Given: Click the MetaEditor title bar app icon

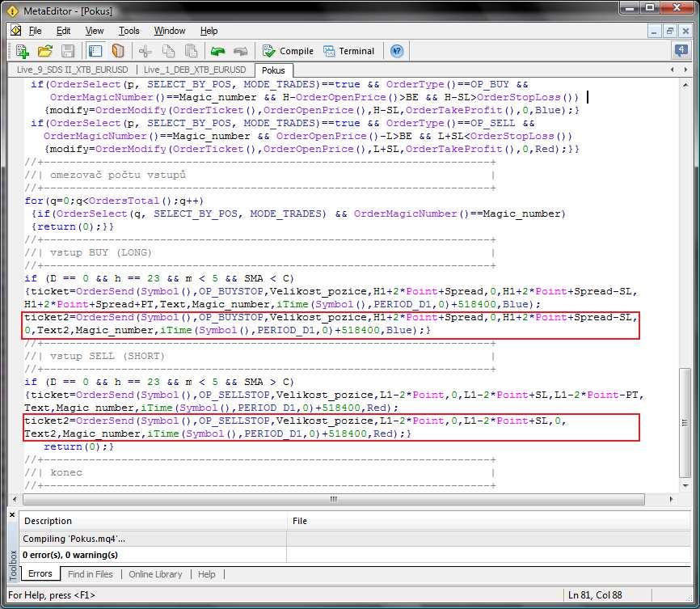Looking at the screenshot, I should [x=12, y=11].
